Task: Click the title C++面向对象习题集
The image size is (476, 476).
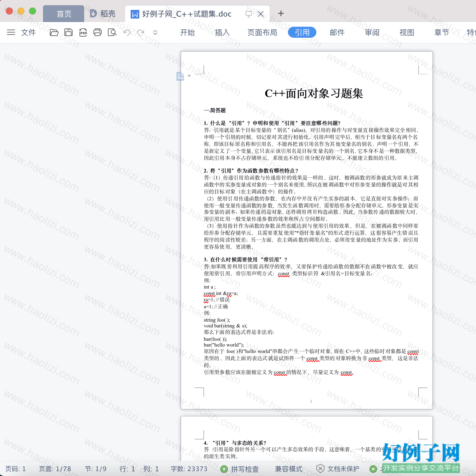Action: click(x=314, y=93)
